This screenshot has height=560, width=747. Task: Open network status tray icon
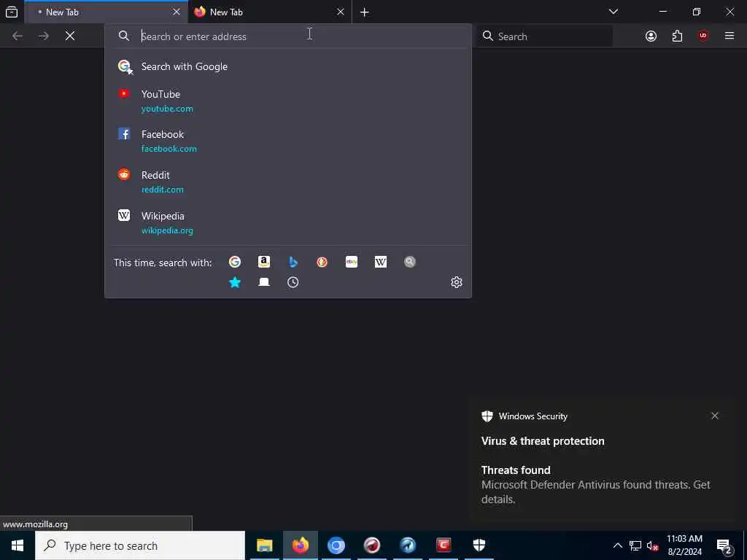click(635, 545)
